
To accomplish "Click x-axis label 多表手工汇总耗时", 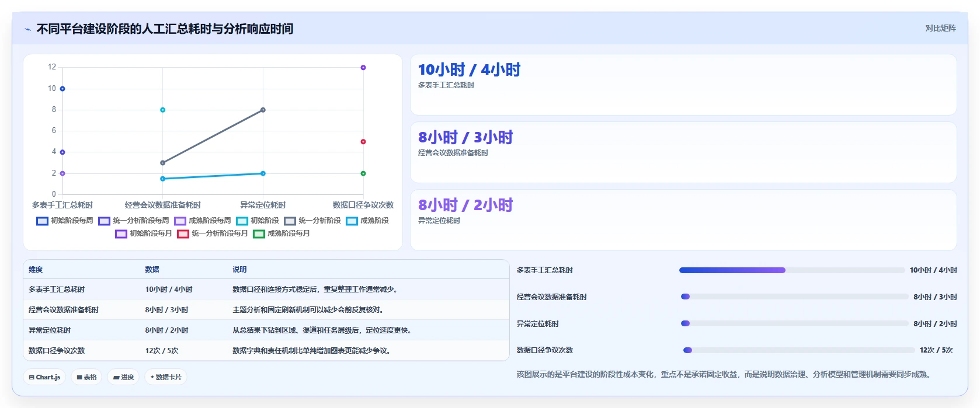I will pyautogui.click(x=62, y=205).
